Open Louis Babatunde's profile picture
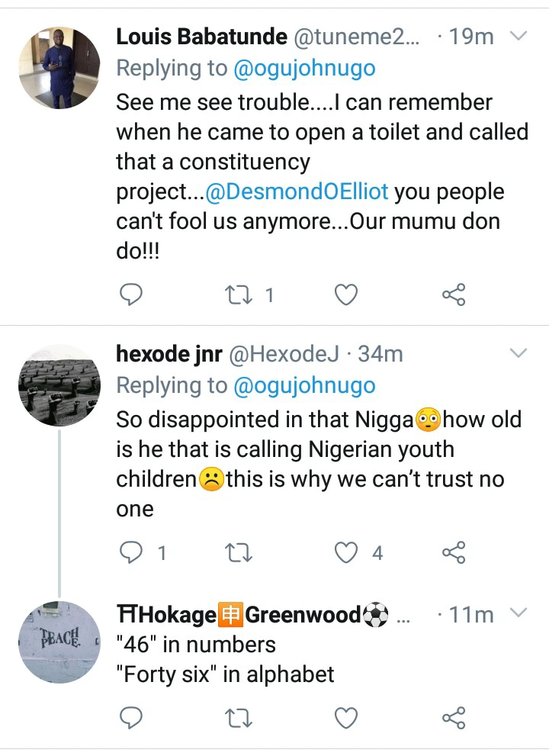This screenshot has width=549, height=756. (59, 67)
